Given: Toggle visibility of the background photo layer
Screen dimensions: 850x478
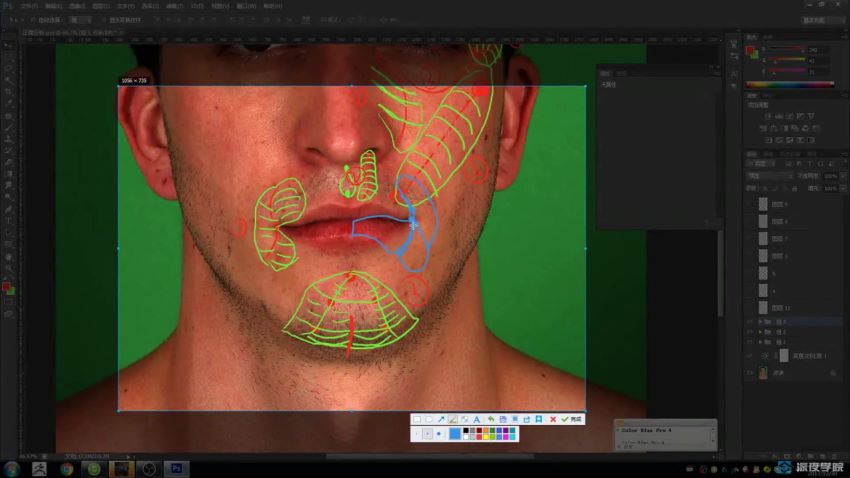Looking at the screenshot, I should click(x=750, y=373).
